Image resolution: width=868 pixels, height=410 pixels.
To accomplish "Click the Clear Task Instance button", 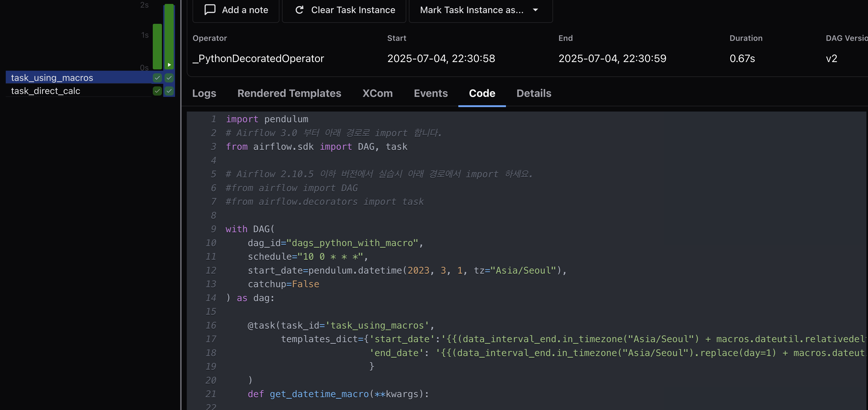I will pyautogui.click(x=344, y=10).
